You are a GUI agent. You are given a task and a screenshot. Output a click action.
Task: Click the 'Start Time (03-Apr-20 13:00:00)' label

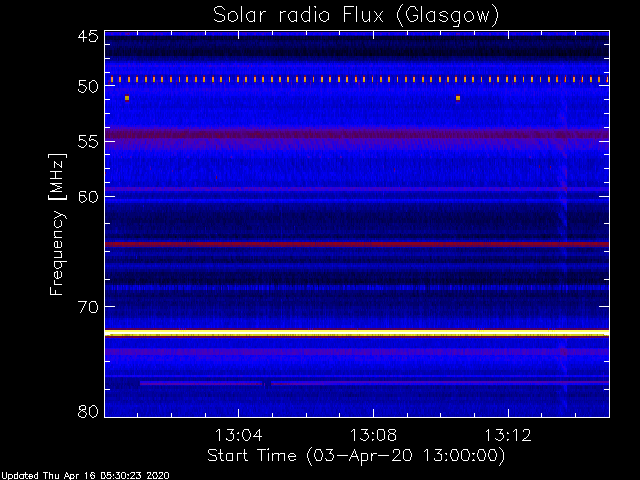coord(356,456)
